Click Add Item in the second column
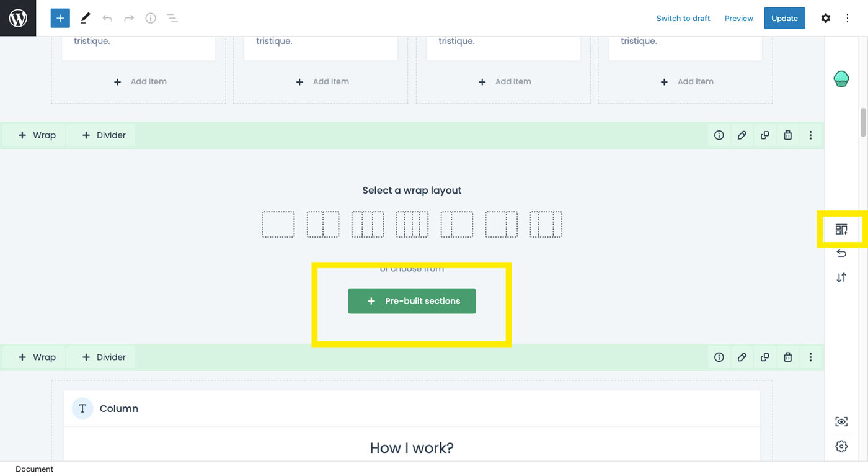This screenshot has height=476, width=868. [322, 82]
